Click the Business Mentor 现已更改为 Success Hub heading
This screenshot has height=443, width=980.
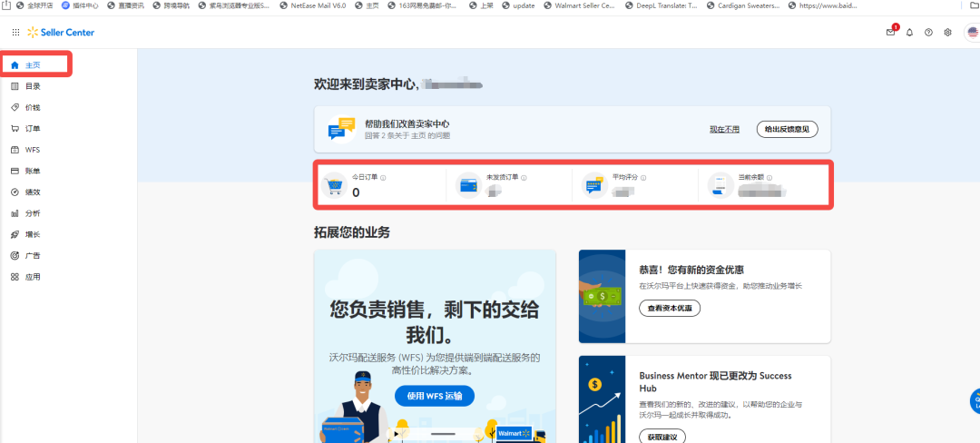tap(716, 382)
